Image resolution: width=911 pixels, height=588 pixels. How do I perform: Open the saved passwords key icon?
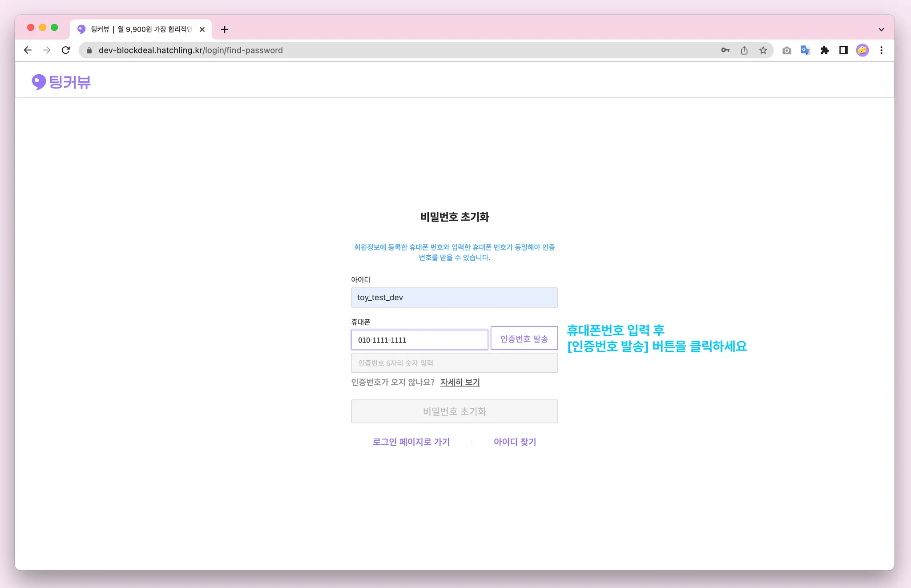725,50
